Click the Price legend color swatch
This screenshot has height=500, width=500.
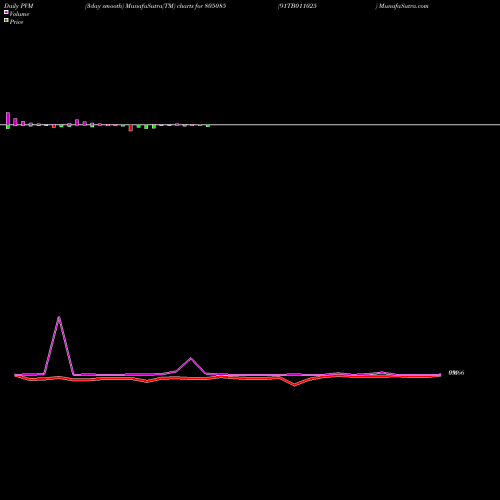(6, 20)
